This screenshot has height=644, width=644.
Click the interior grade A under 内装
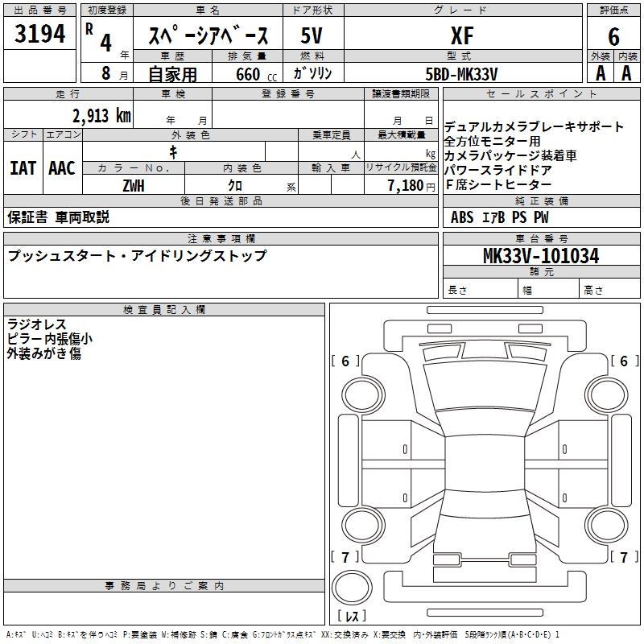626,73
